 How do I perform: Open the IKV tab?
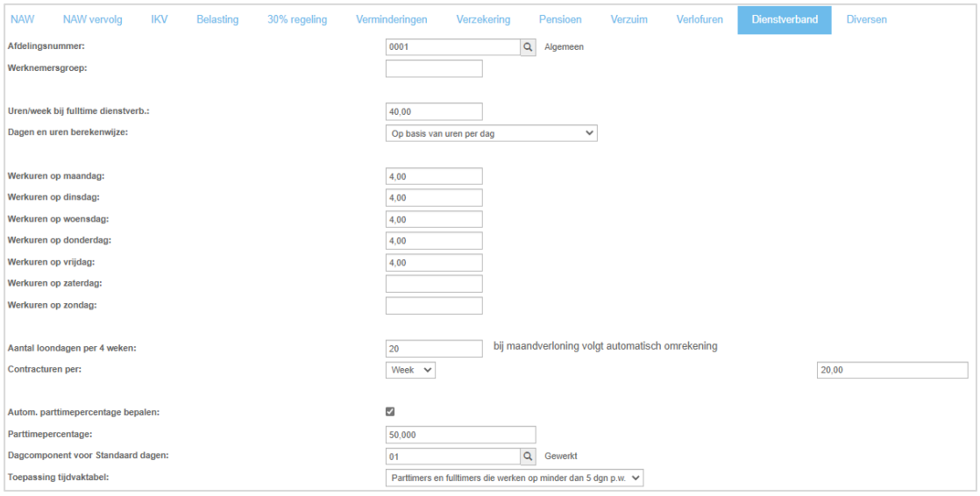(x=160, y=19)
